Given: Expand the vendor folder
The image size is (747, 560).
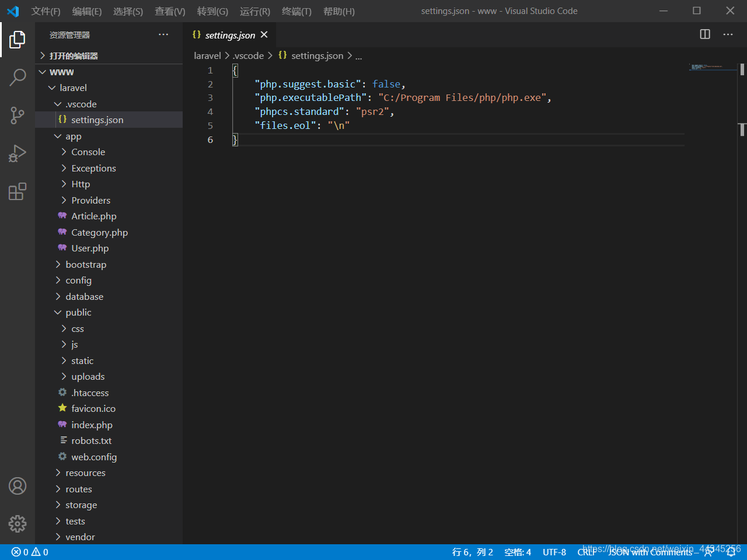Looking at the screenshot, I should coord(109,537).
